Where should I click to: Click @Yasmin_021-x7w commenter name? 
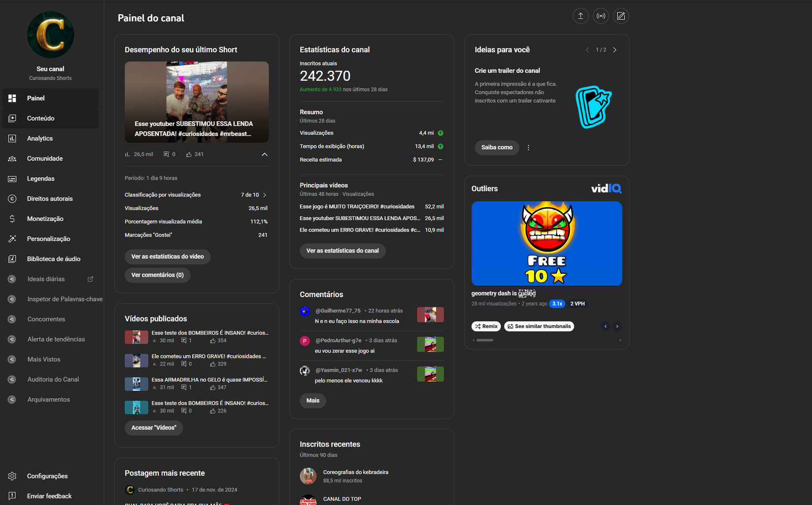(x=339, y=370)
